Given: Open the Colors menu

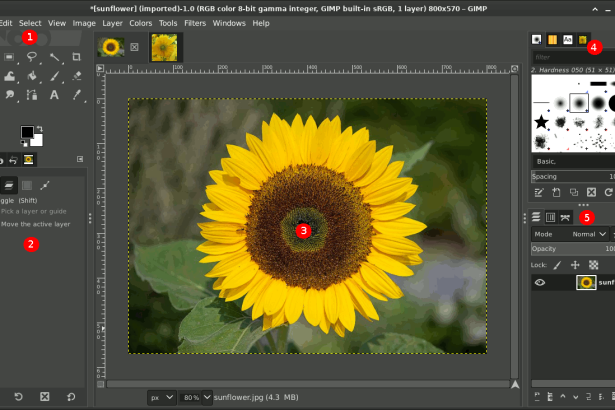Looking at the screenshot, I should [141, 22].
